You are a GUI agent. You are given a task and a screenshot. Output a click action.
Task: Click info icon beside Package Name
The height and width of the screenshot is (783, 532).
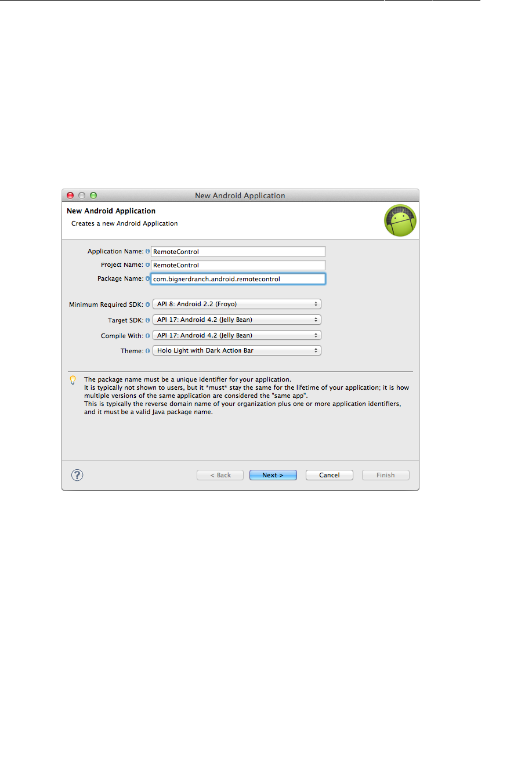coord(147,278)
